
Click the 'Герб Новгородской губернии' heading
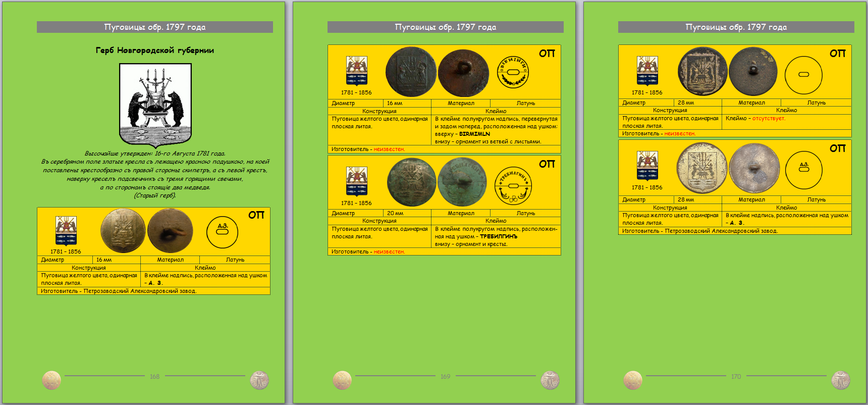[155, 50]
